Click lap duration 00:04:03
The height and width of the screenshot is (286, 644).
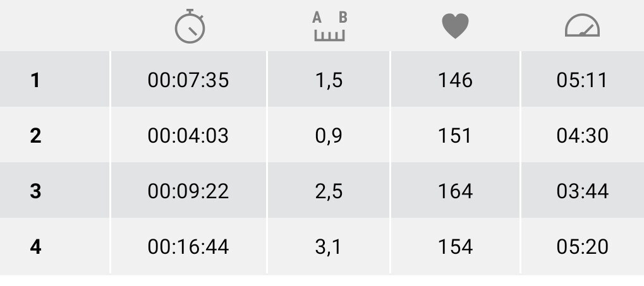188,136
